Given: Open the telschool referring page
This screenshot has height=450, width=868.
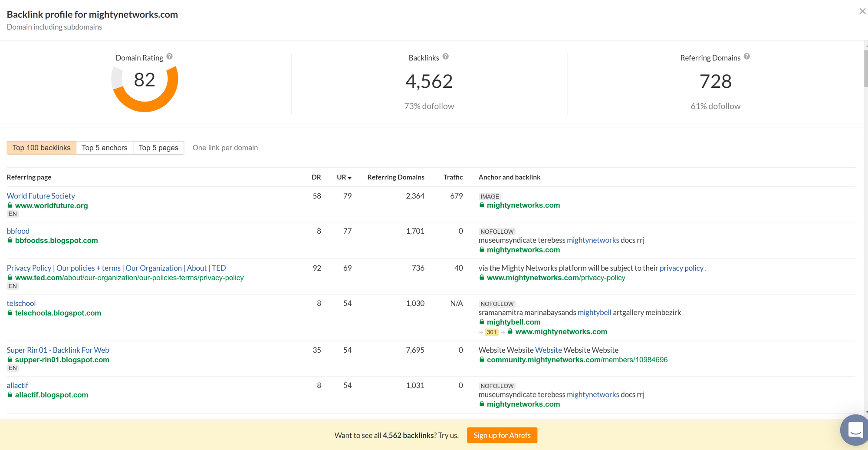Looking at the screenshot, I should (21, 303).
